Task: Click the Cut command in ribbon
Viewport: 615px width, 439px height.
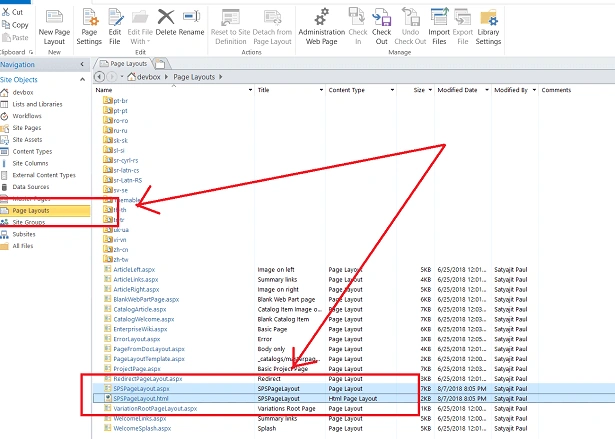Action: pyautogui.click(x=13, y=12)
